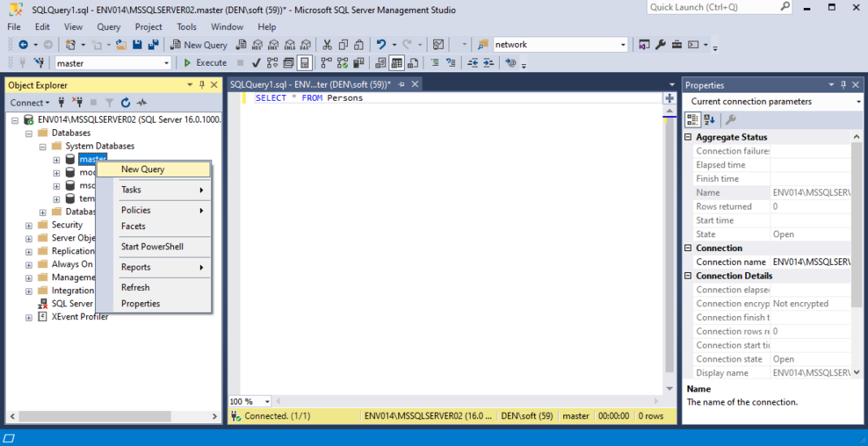The height and width of the screenshot is (446, 868).
Task: Toggle IntelliSense Enabled icon
Action: coord(304,63)
